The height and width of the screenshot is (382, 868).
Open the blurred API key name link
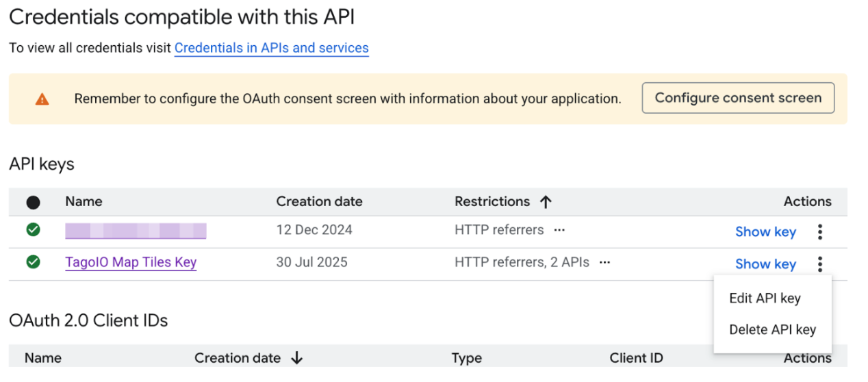(x=136, y=231)
